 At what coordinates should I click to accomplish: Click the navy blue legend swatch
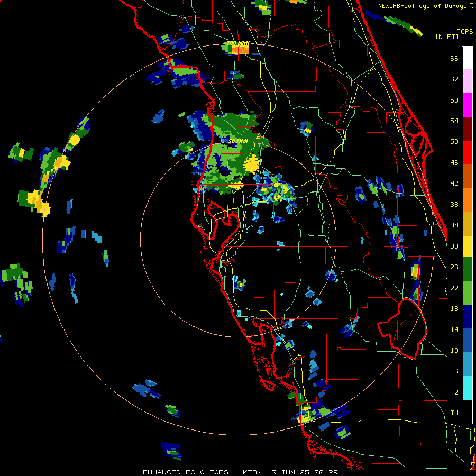pos(467,317)
